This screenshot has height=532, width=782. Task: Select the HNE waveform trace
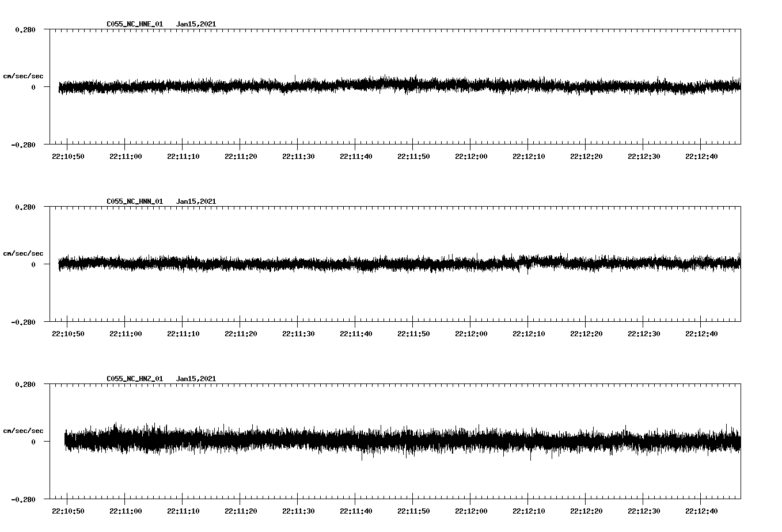397,86
